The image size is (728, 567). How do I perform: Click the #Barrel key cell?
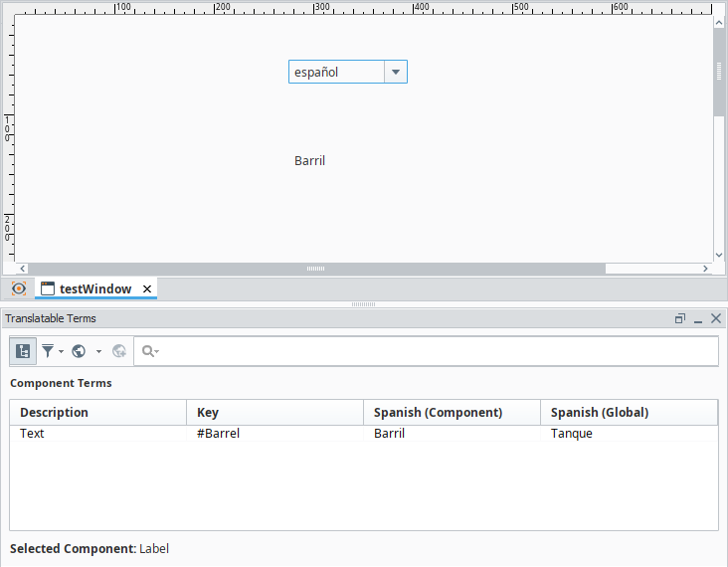click(219, 434)
